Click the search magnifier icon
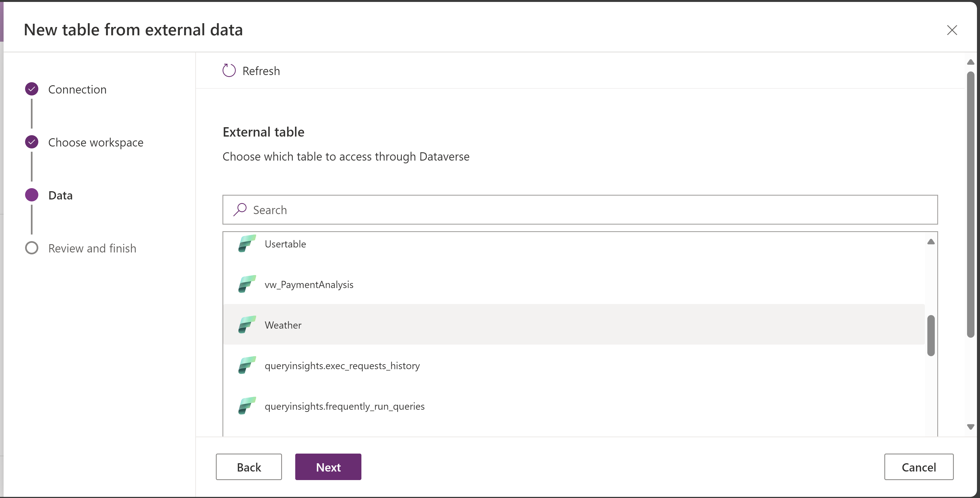Viewport: 980px width, 498px height. tap(240, 209)
